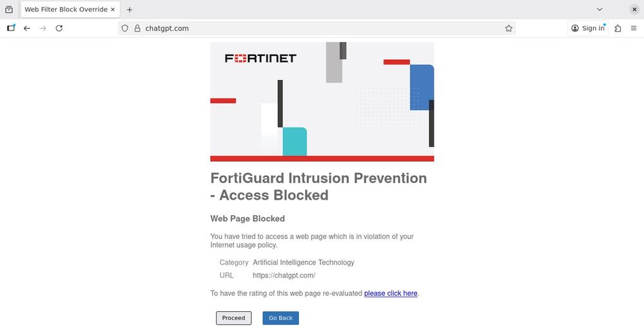Viewport: 644px width, 328px height.
Task: Follow the "please click here" re-evaluation link
Action: [x=391, y=293]
